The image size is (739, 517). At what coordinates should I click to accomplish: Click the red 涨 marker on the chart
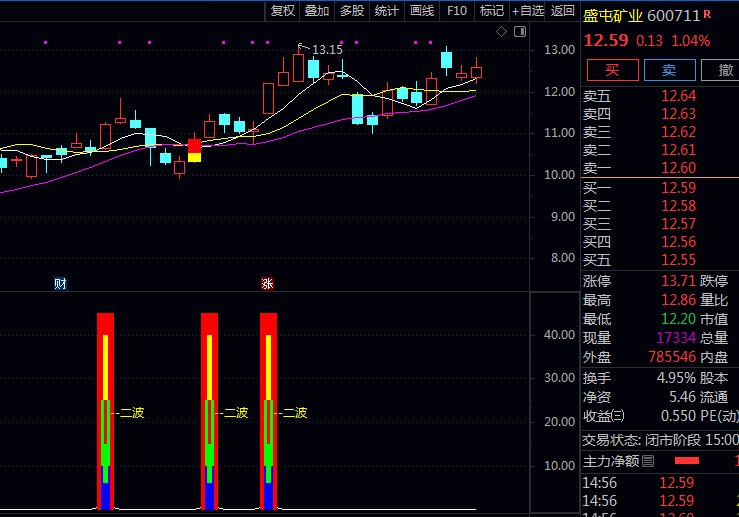pyautogui.click(x=267, y=284)
